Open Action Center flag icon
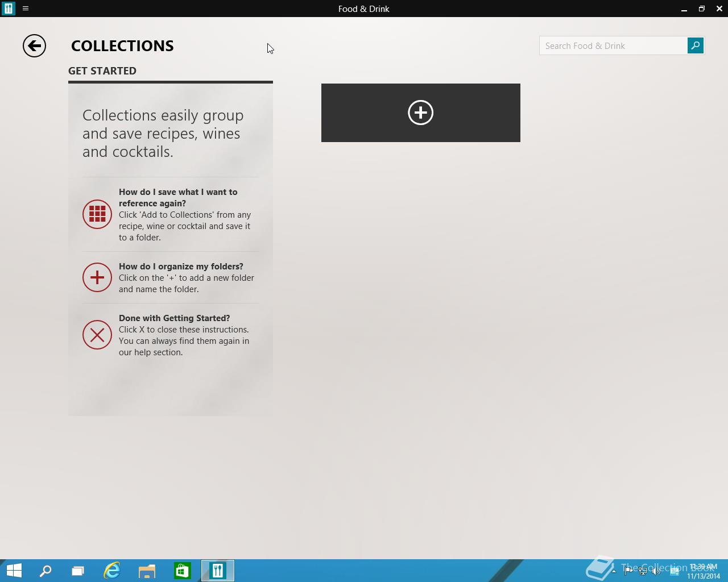728x582 pixels. click(628, 571)
